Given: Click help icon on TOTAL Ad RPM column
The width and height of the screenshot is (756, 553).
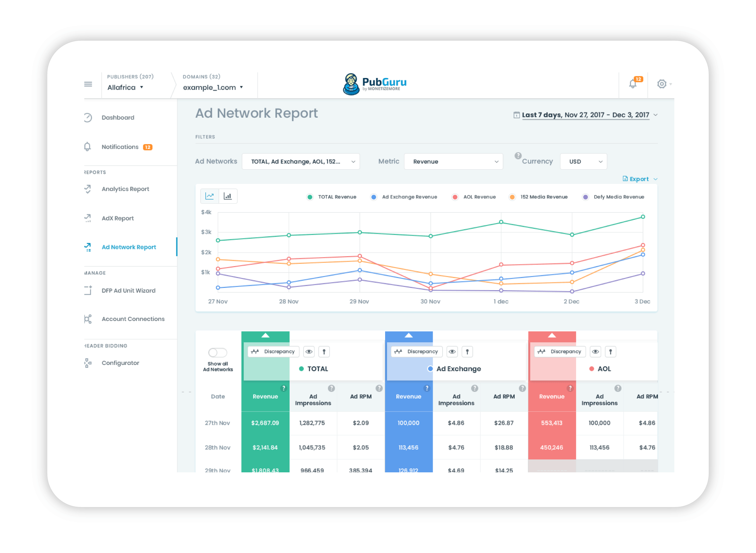Looking at the screenshot, I should [x=379, y=388].
